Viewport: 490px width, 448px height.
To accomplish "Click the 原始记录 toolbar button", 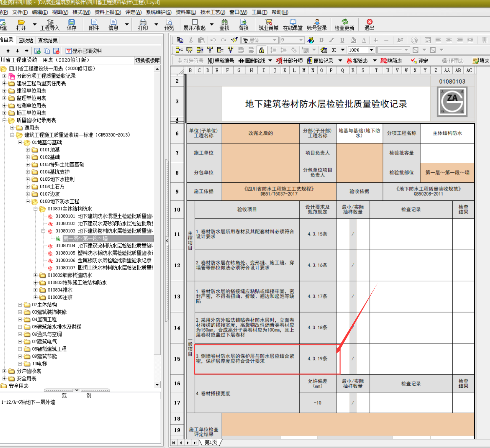I will (x=320, y=61).
